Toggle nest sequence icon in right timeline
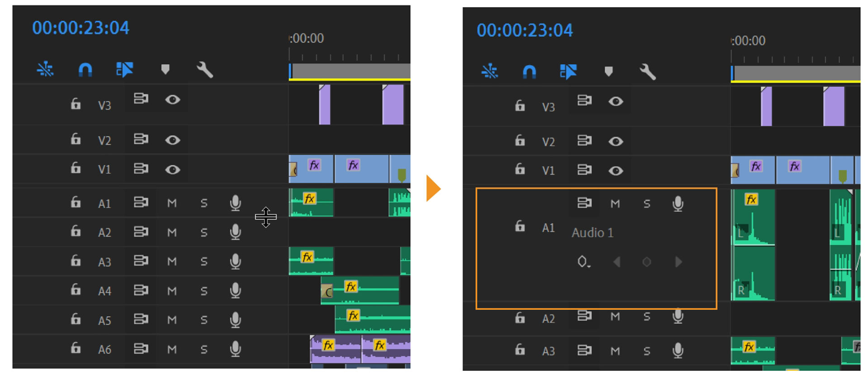868x378 pixels. pyautogui.click(x=490, y=71)
